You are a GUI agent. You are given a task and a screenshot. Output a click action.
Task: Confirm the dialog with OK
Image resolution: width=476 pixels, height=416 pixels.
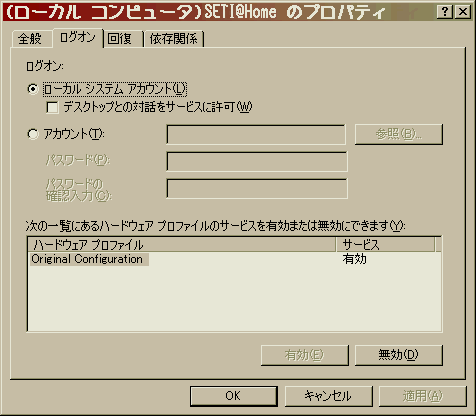coord(234,396)
